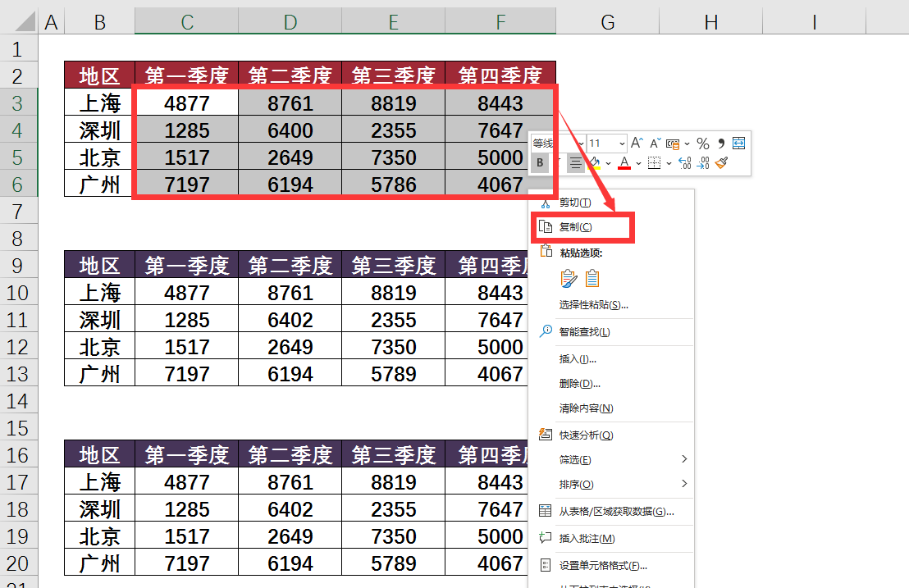
Task: Click 第三季度 header in row 16
Action: click(394, 455)
